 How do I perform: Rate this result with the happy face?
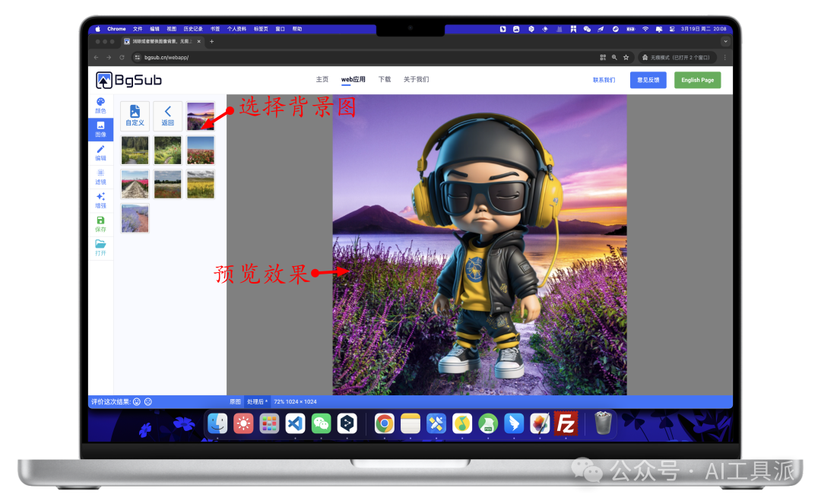click(x=137, y=402)
